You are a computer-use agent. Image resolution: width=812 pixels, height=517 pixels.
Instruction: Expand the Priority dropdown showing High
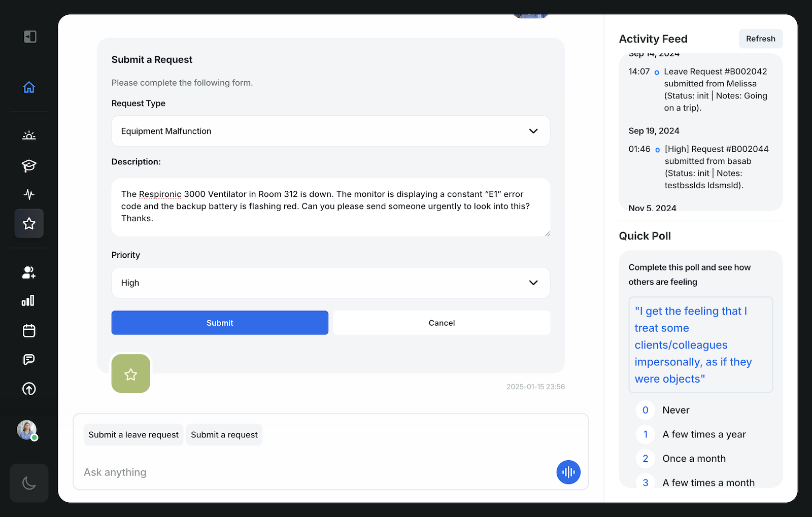coord(330,283)
